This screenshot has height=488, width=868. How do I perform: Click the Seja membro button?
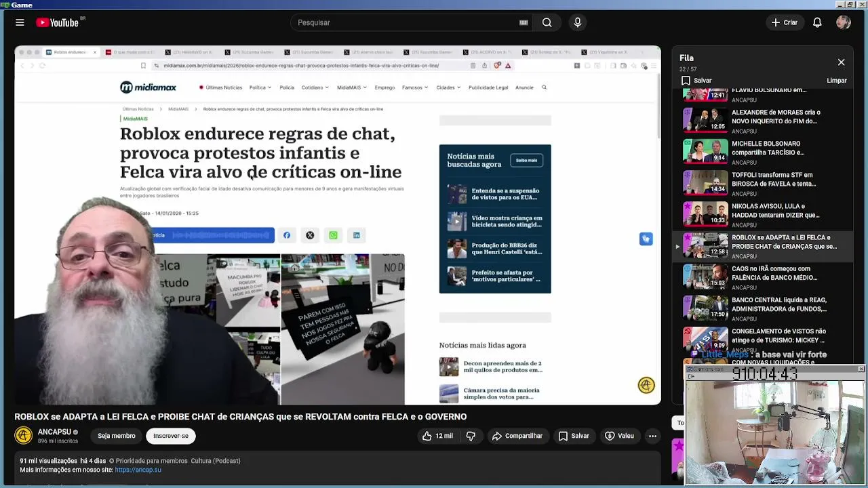tap(116, 436)
